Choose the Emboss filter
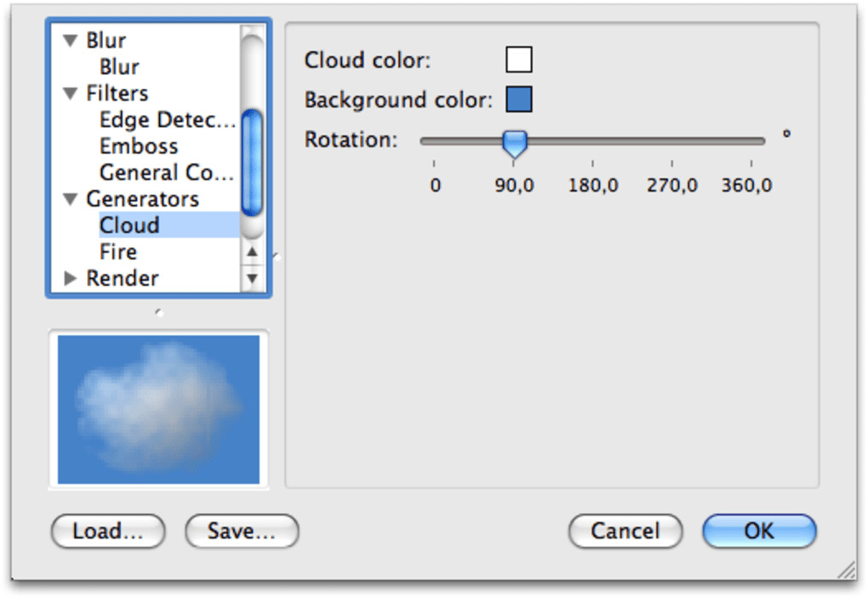 (139, 146)
